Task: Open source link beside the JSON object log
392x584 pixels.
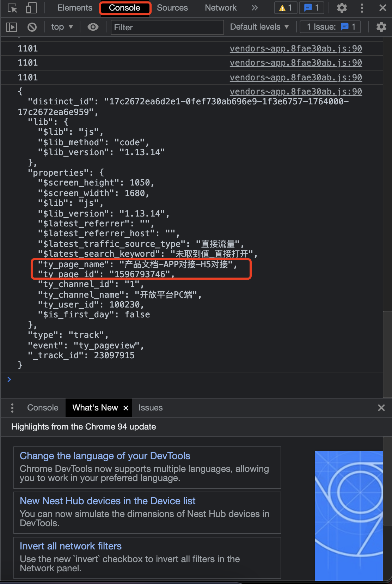Action: [x=296, y=91]
